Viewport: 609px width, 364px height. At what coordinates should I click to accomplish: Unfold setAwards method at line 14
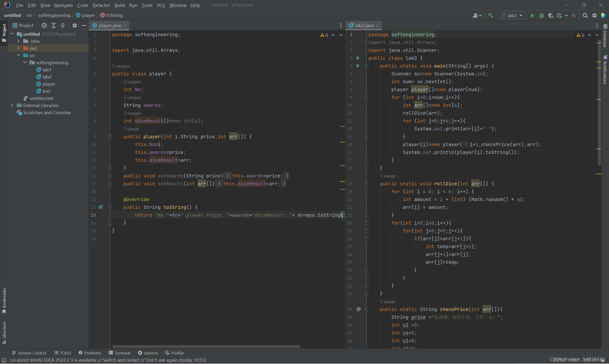click(110, 176)
